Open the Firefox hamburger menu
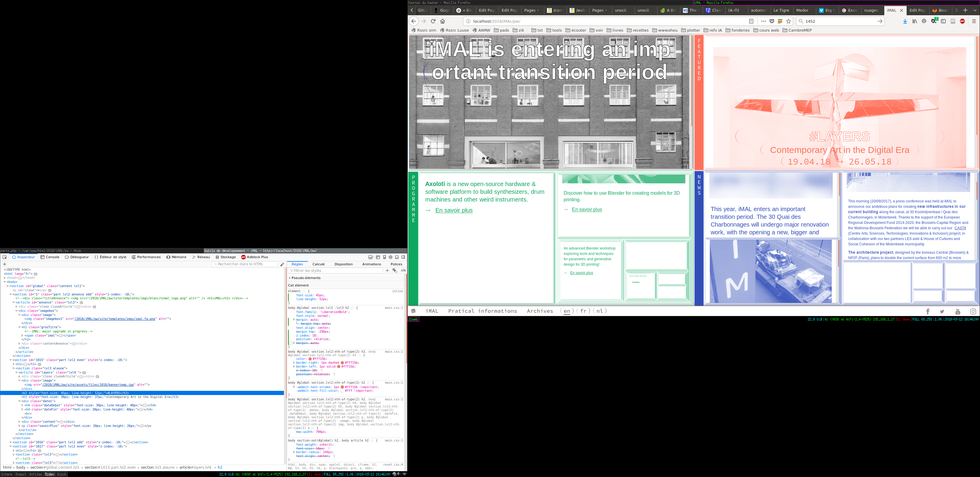This screenshot has height=477, width=980. [973, 21]
